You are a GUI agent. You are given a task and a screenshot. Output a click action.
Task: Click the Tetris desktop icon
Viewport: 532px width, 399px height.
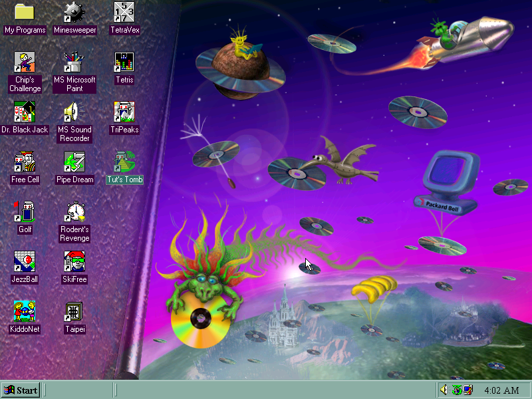point(124,62)
